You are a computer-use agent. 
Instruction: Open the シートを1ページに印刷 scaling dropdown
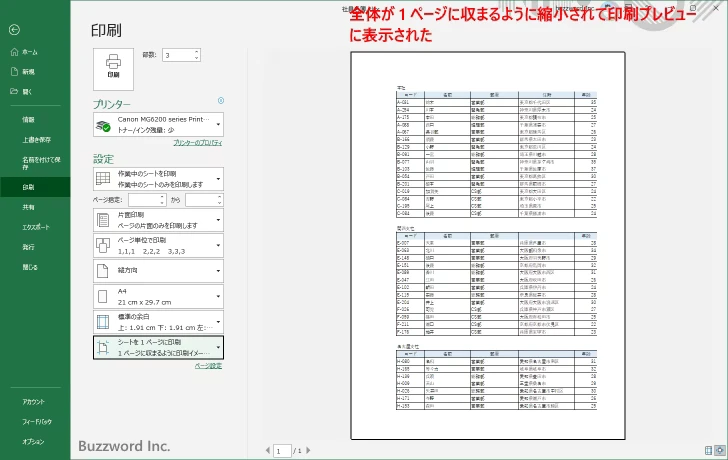pos(158,348)
